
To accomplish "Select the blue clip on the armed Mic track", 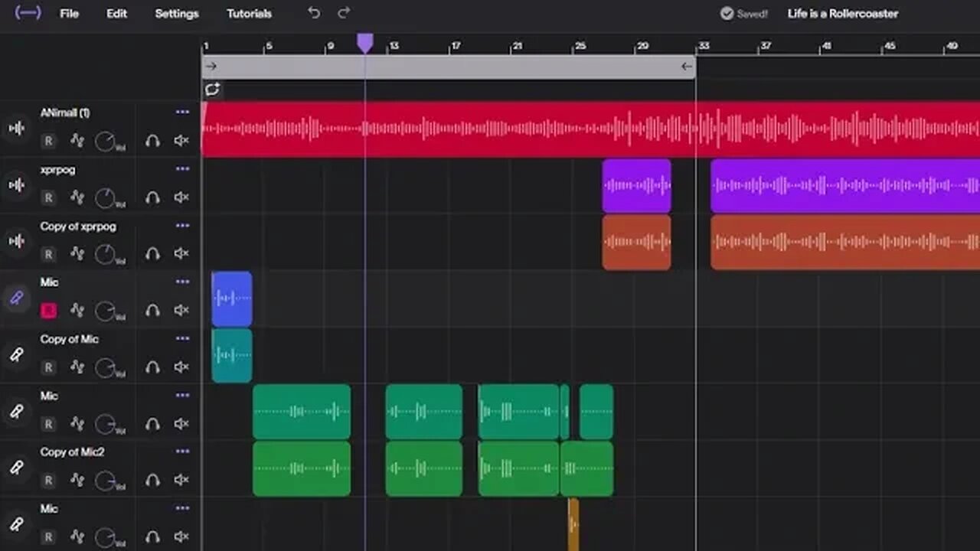I will pyautogui.click(x=231, y=298).
